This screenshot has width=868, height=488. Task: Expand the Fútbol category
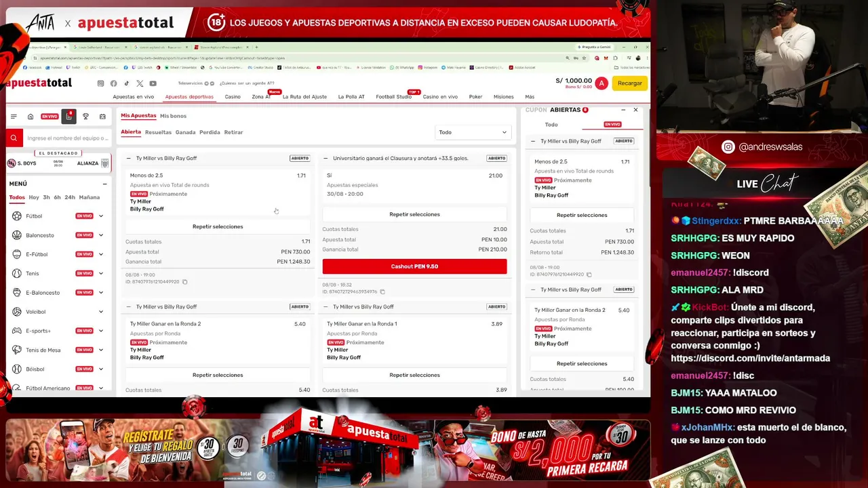click(x=101, y=216)
